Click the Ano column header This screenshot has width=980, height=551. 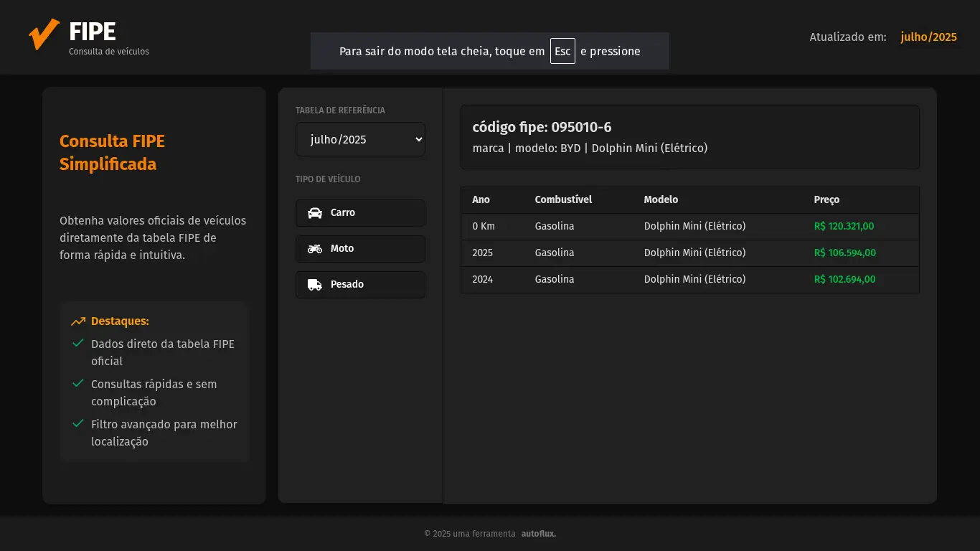[x=481, y=199]
